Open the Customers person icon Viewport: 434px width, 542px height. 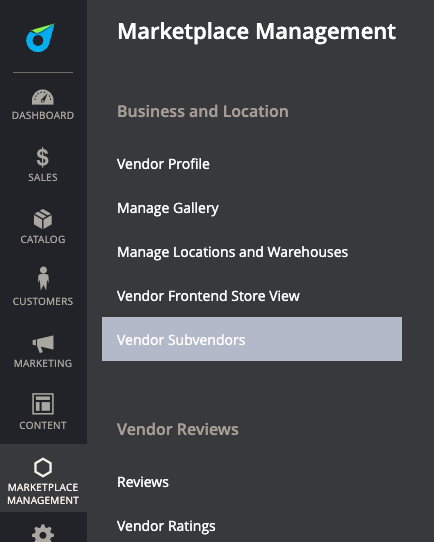click(43, 278)
